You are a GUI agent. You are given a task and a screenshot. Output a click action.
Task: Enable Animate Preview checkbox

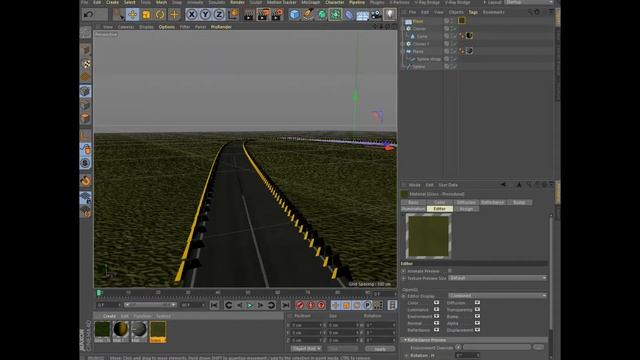450,271
